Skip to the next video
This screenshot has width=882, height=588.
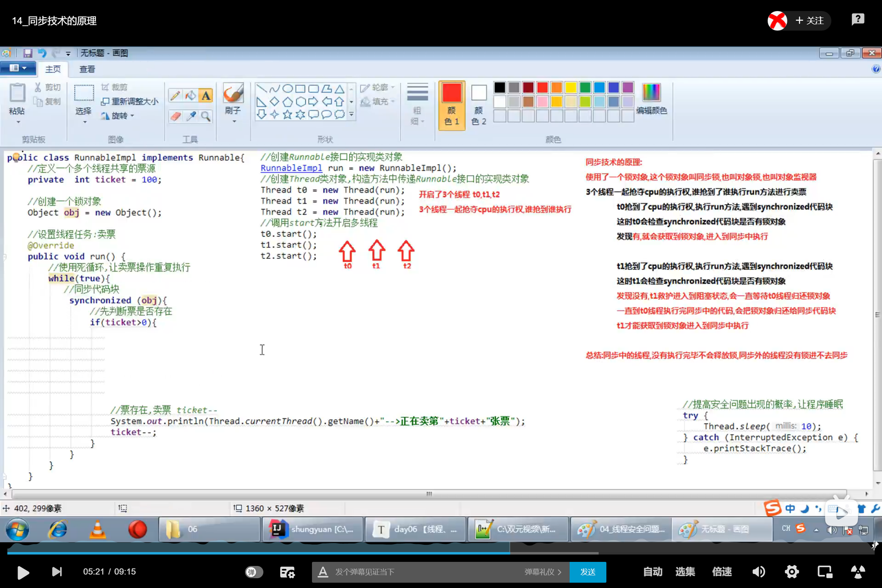[x=57, y=572]
